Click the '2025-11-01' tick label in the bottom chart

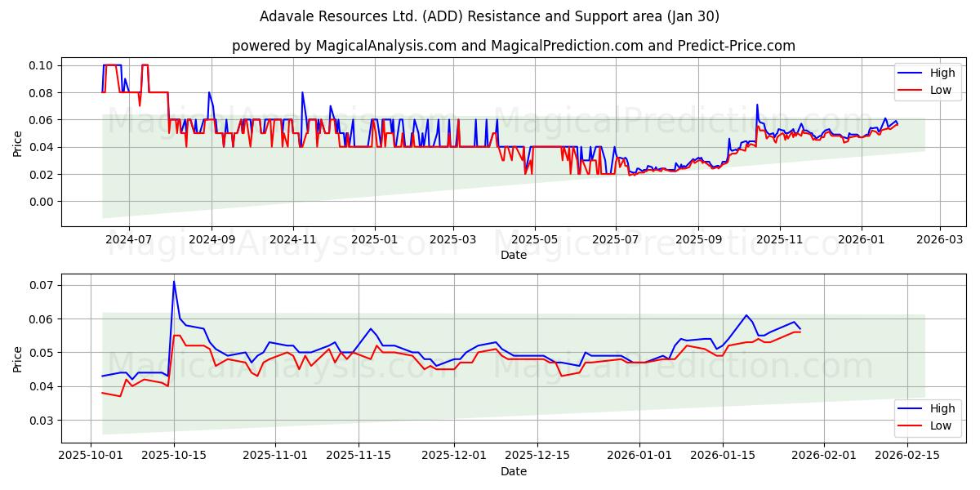[x=277, y=455]
